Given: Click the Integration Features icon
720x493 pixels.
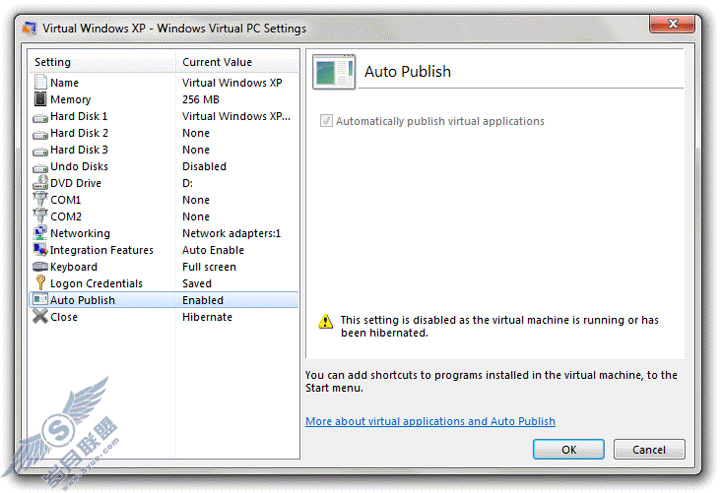Looking at the screenshot, I should click(x=40, y=249).
